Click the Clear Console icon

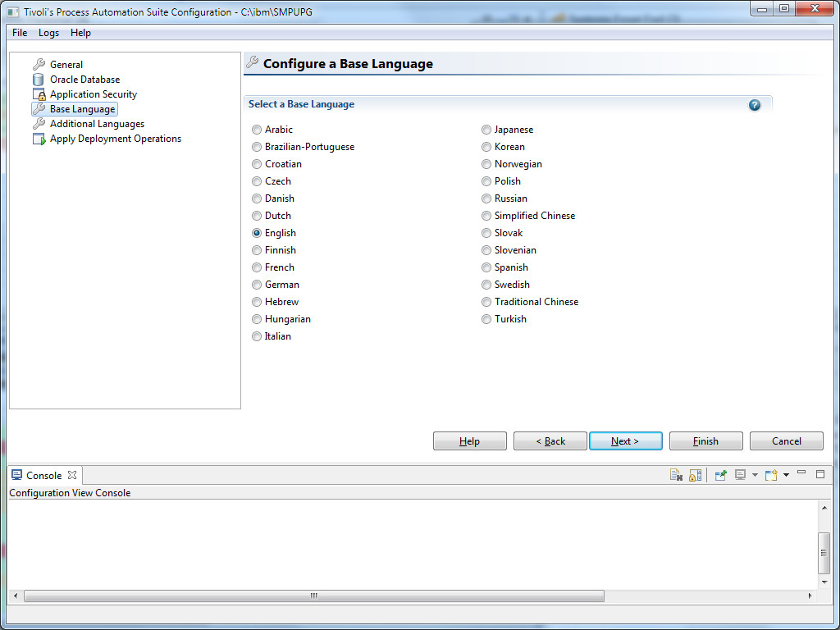[x=676, y=475]
